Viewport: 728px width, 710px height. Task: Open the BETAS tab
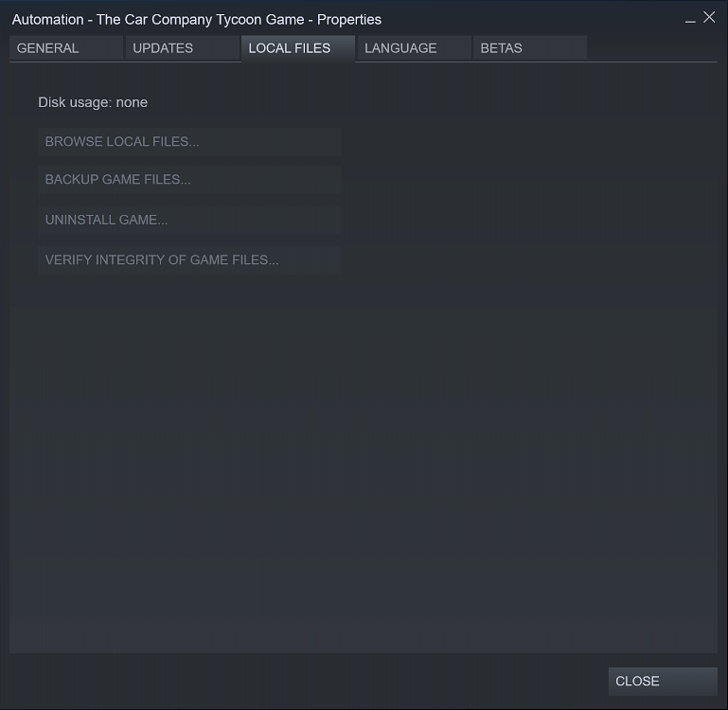pyautogui.click(x=528, y=48)
